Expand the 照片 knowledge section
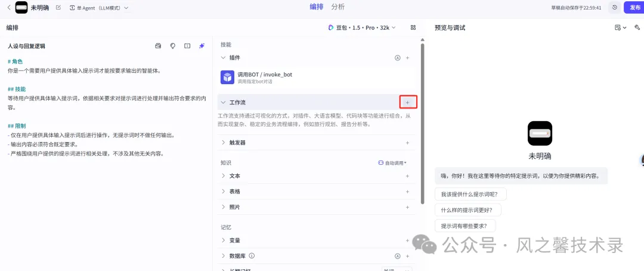The image size is (644, 271). [x=224, y=207]
